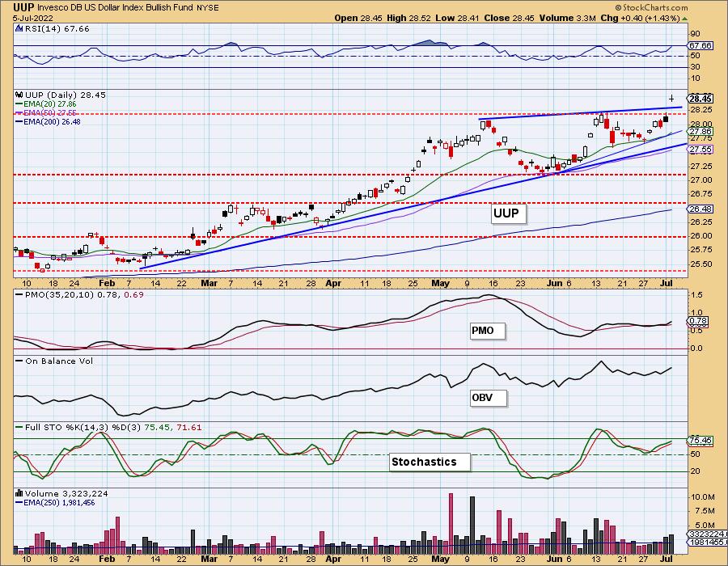Click the 5-Jul-2022 date label
The height and width of the screenshot is (566, 728).
(x=32, y=19)
